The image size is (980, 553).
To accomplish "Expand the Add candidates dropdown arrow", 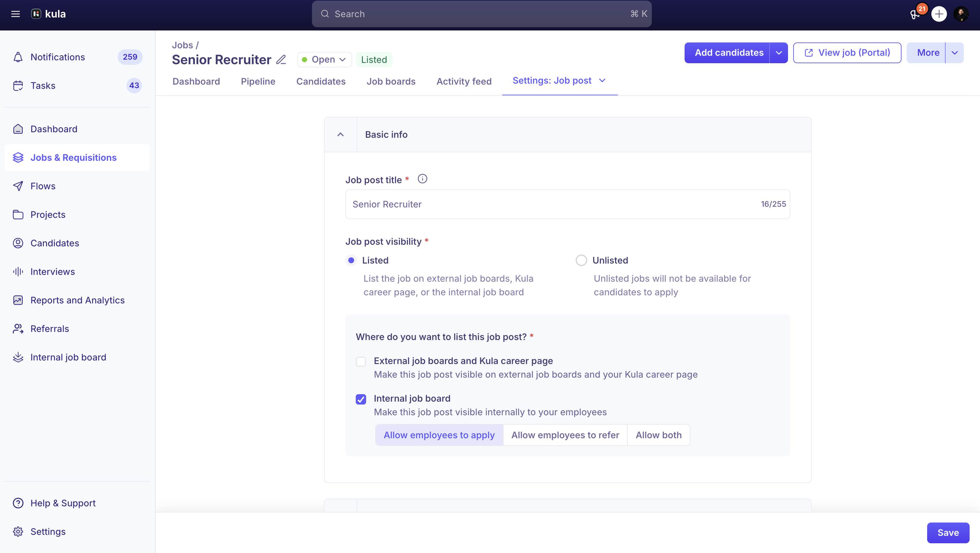I will pos(779,53).
